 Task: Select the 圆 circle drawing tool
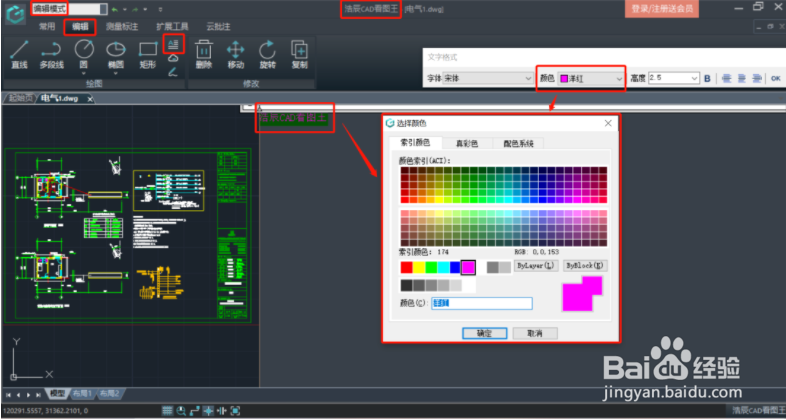[84, 55]
